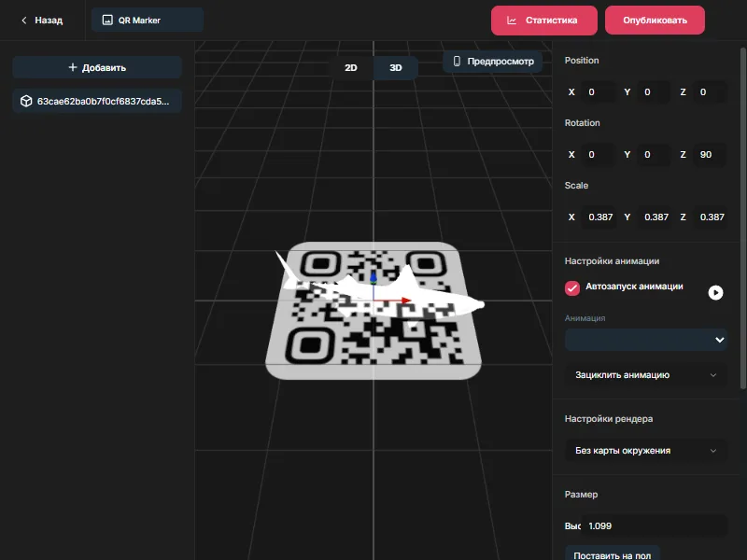Edit the Rotation Y field
Screen dimensions: 747x560
click(655, 155)
